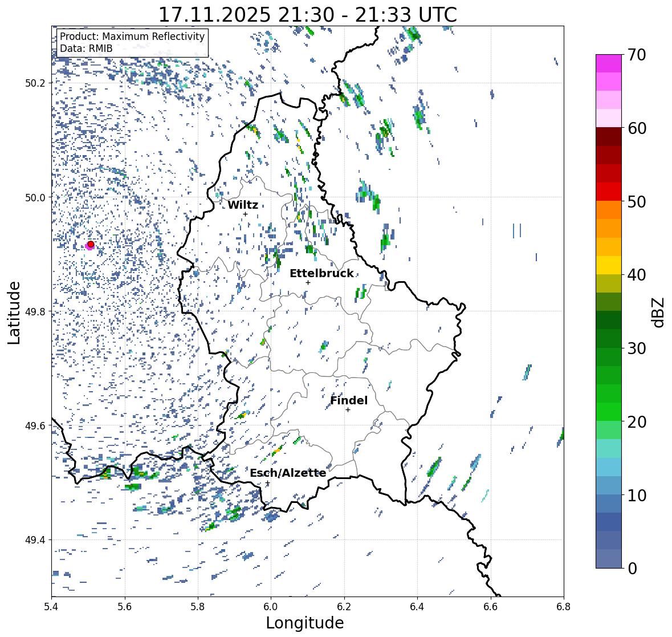Image resolution: width=672 pixels, height=637 pixels.
Task: Click the colorbar tick value 0
Action: (x=632, y=569)
